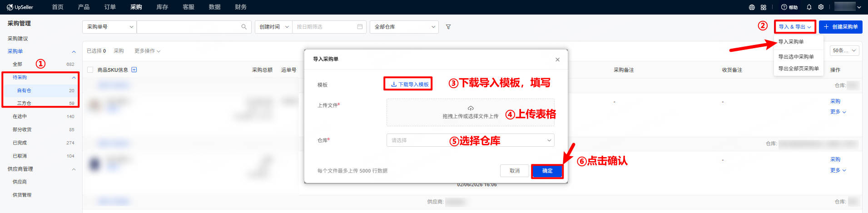Open the settings gear icon
This screenshot has height=213, width=868.
(x=821, y=7)
